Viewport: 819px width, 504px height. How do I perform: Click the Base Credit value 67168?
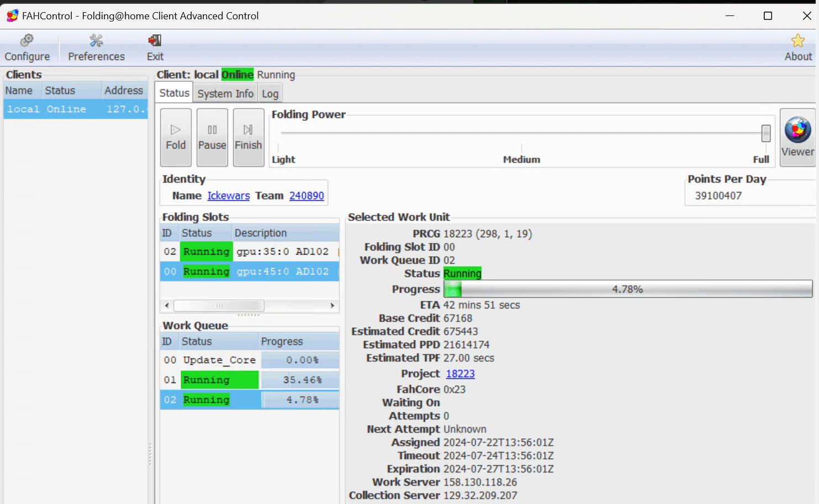coord(458,318)
